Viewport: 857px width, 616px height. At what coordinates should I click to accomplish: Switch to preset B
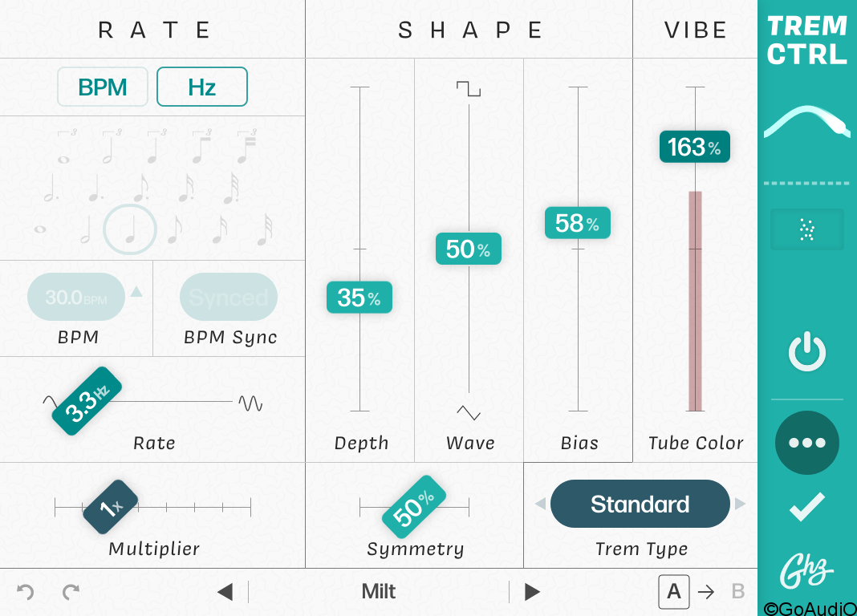[x=737, y=591]
